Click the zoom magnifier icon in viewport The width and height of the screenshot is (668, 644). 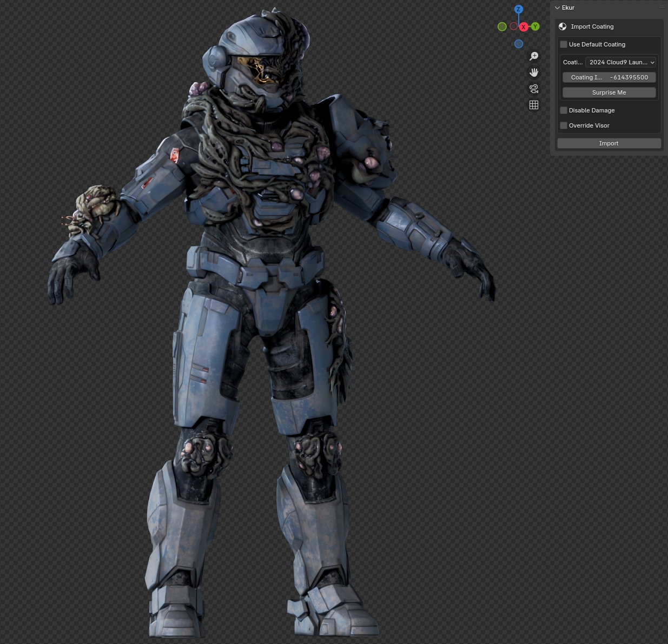tap(534, 56)
